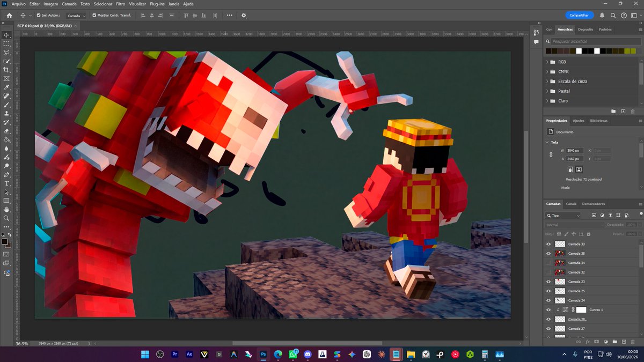This screenshot has width=644, height=362.
Task: Select the Spot Healing Brush tool
Action: [6, 96]
